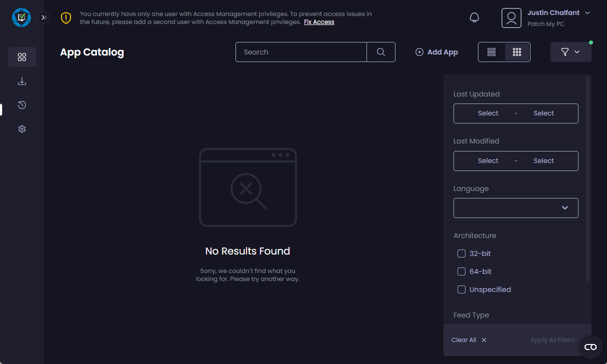Click the App Catalog search field
The width and height of the screenshot is (607, 364).
301,52
